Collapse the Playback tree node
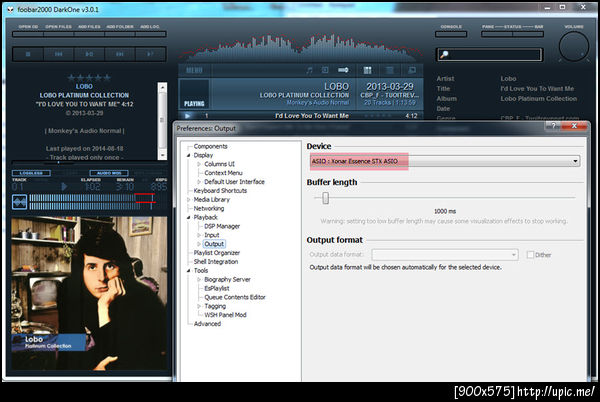This screenshot has width=600, height=402. tap(188, 217)
